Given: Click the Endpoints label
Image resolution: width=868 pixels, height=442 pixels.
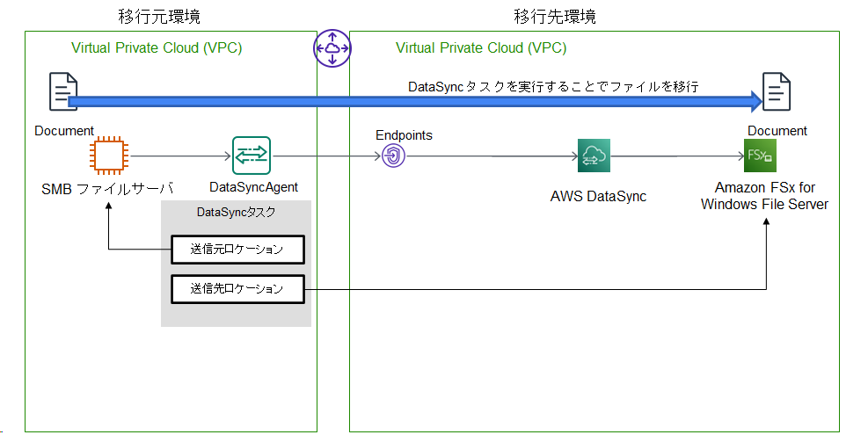Looking at the screenshot, I should point(405,135).
